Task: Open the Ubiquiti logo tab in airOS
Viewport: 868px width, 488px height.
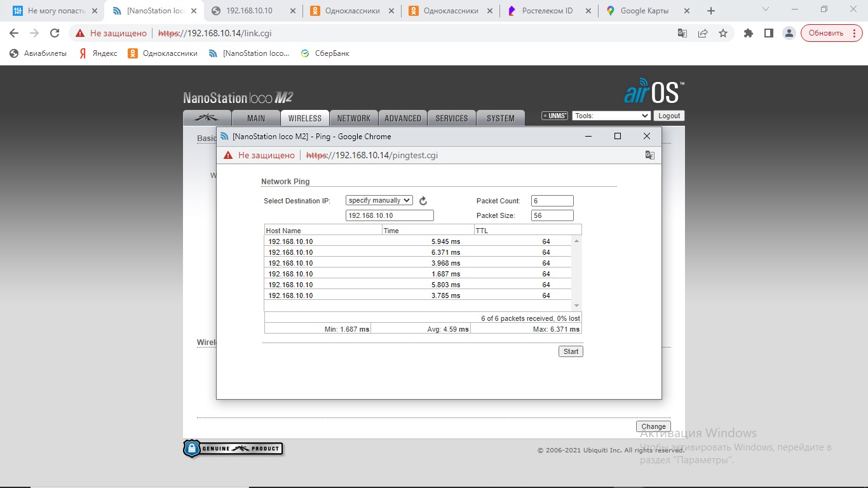Action: click(x=207, y=118)
